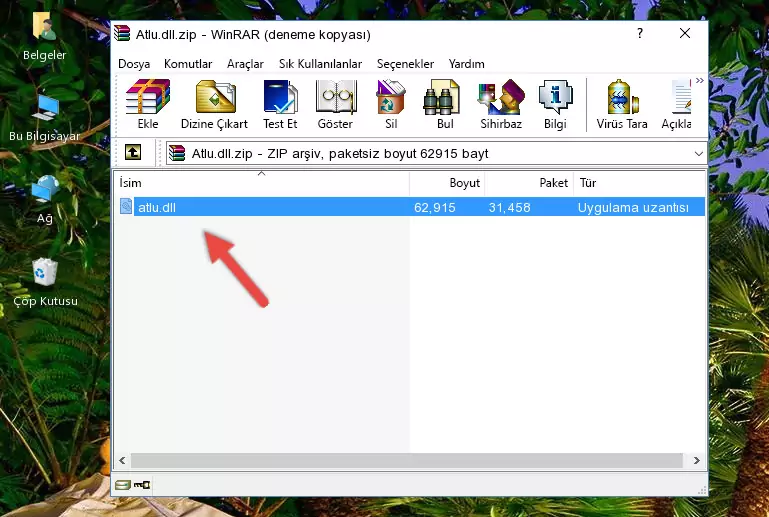Open the Göster (View) tool
This screenshot has height=517, width=769.
(335, 104)
